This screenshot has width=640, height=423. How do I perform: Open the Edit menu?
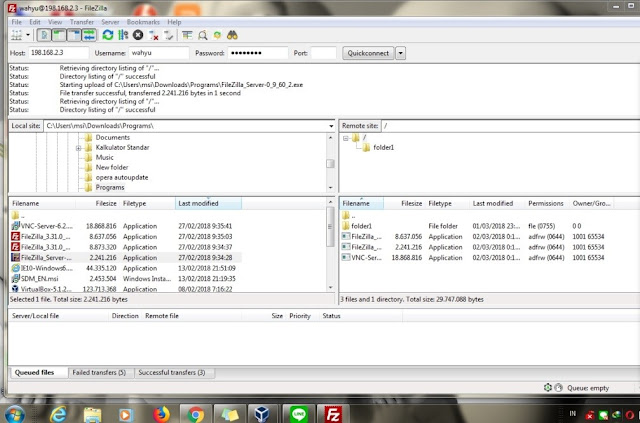35,22
